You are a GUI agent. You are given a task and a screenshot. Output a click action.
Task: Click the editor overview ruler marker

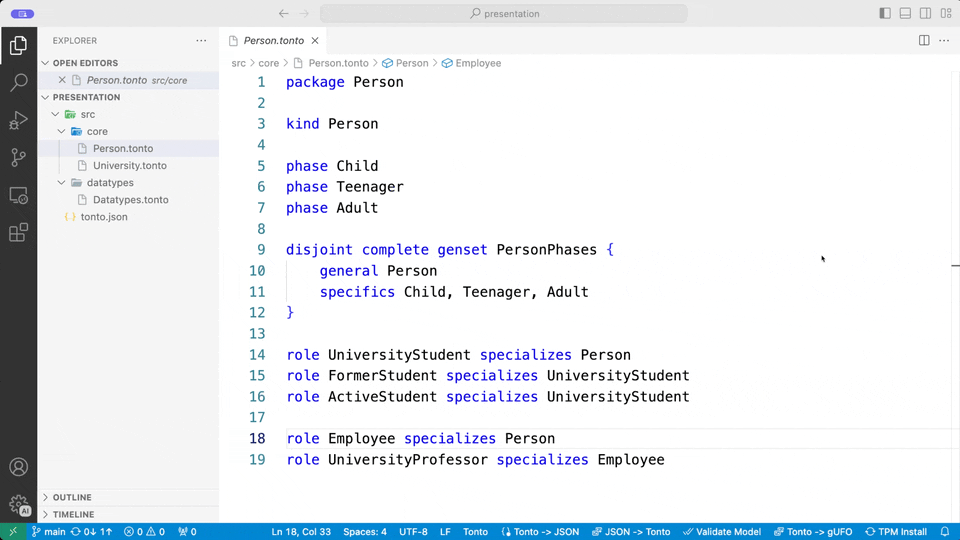point(955,266)
